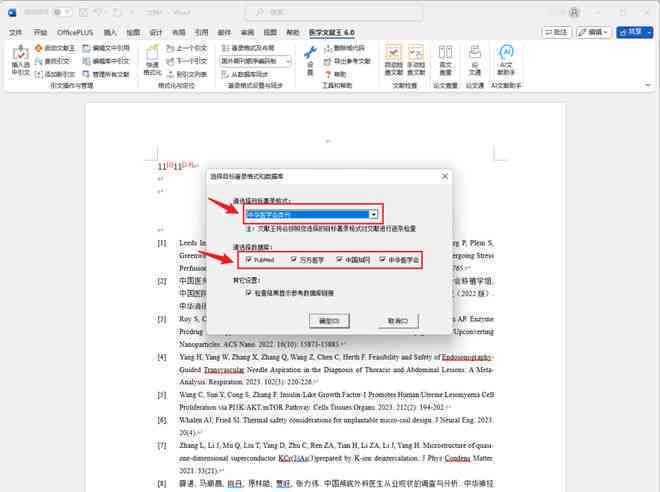Open 管理所有文献 command
This screenshot has height=492, width=660.
106,74
